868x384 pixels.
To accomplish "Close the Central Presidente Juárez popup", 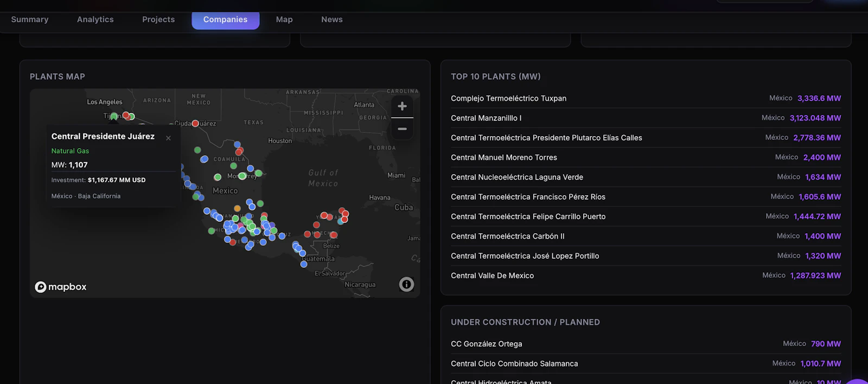I will 168,138.
